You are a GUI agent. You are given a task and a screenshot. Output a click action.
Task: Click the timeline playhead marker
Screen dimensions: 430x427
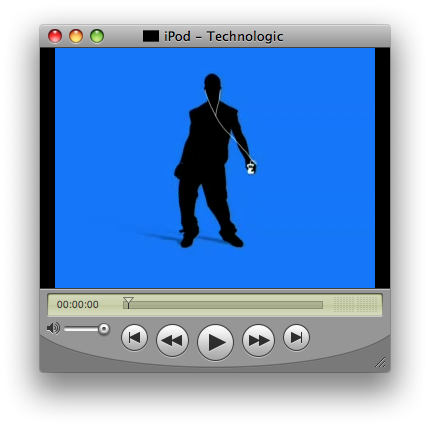[128, 302]
